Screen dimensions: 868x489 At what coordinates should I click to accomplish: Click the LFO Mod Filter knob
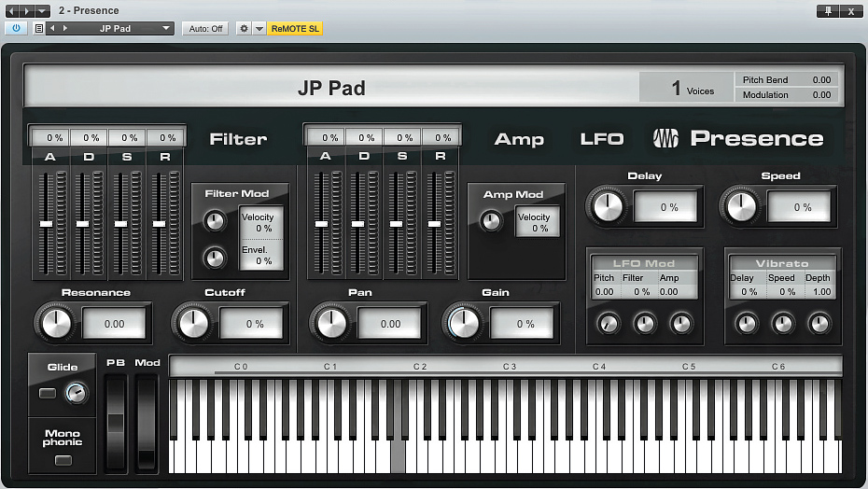[x=644, y=324]
